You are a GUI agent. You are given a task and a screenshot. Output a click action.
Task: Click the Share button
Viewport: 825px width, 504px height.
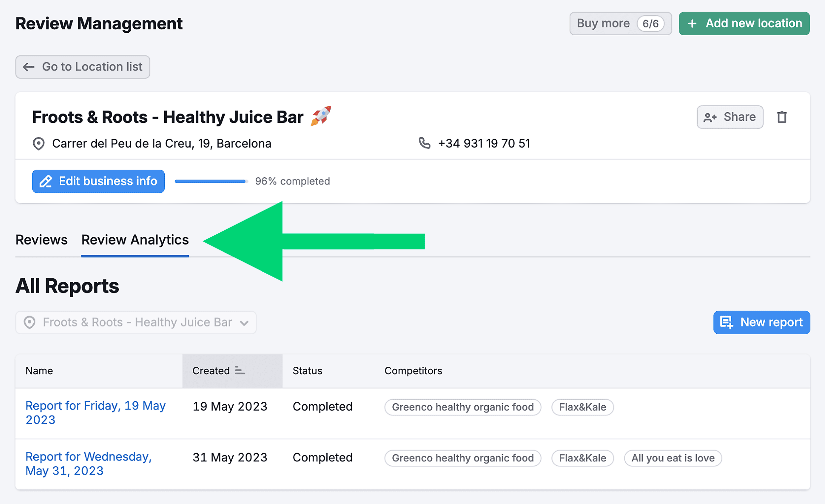pos(730,117)
